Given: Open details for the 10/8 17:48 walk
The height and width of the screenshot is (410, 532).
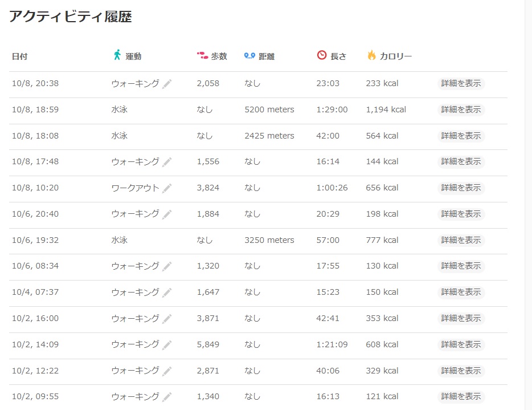Looking at the screenshot, I should pyautogui.click(x=461, y=162).
